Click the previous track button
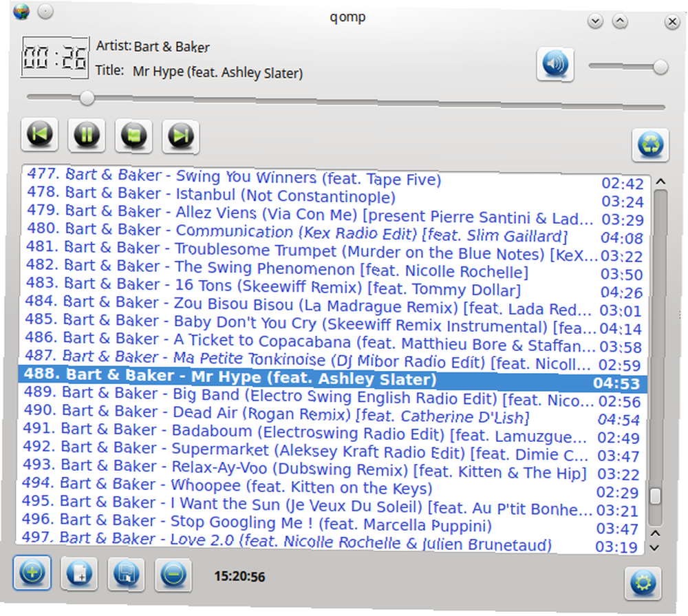This screenshot has height=616, width=688. 39,134
